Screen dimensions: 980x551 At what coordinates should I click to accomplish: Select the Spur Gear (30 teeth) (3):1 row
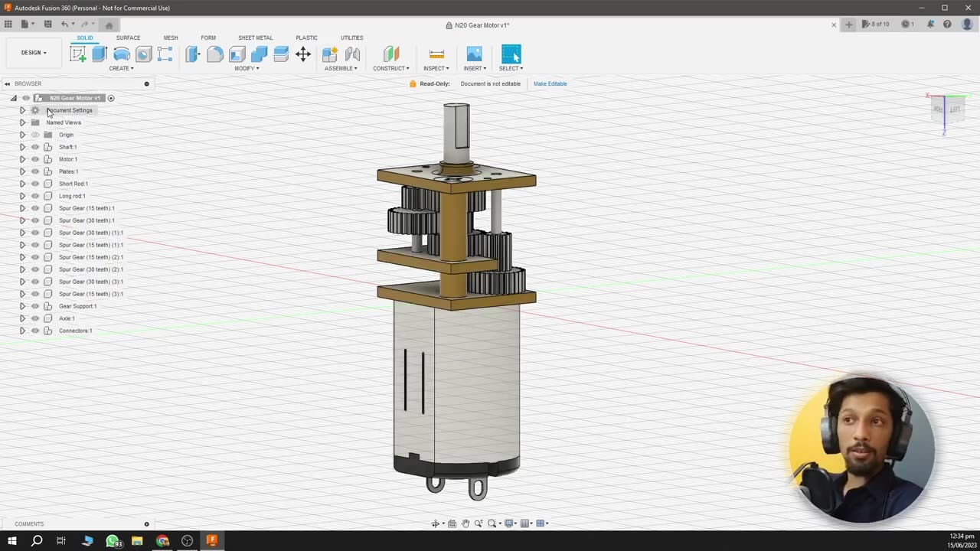point(90,282)
